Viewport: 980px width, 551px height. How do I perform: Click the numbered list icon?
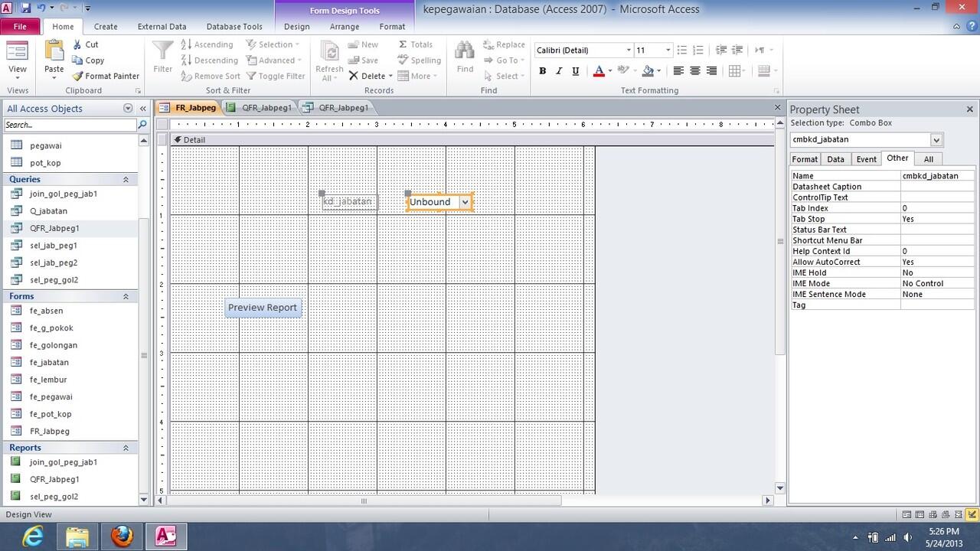pos(697,51)
